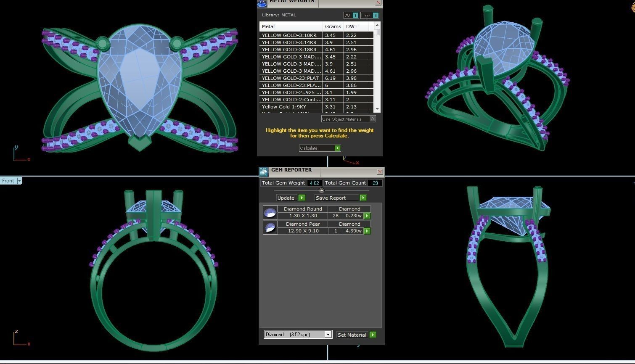Screen dimensions: 635x364
Task: Click green arrow next to 0.23tw
Action: coord(367,216)
